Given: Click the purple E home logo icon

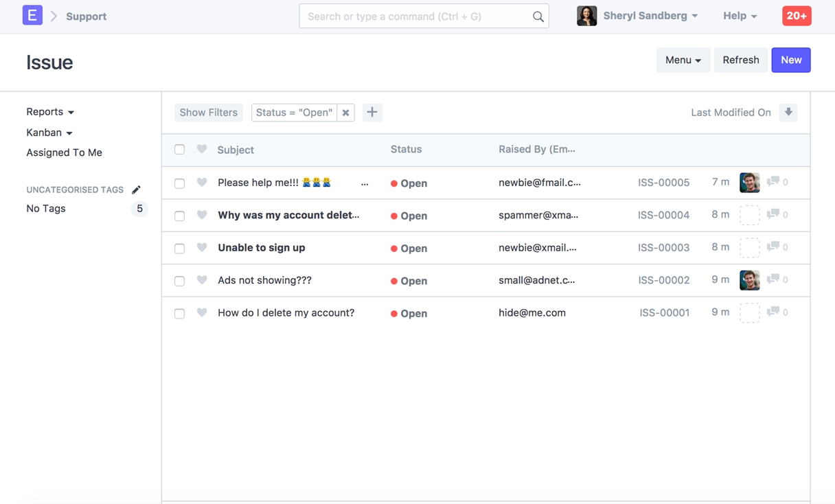Looking at the screenshot, I should click(x=32, y=15).
